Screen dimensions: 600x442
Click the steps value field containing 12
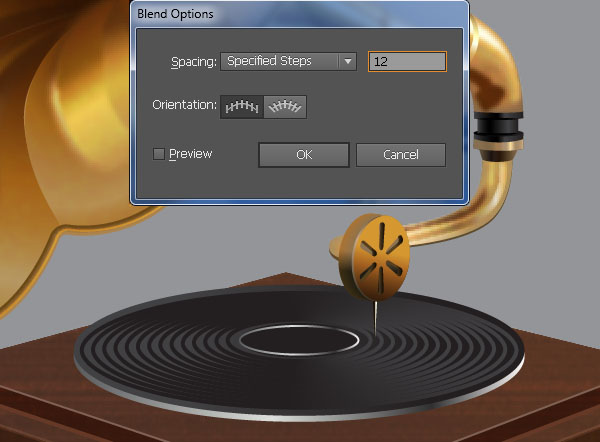click(407, 62)
